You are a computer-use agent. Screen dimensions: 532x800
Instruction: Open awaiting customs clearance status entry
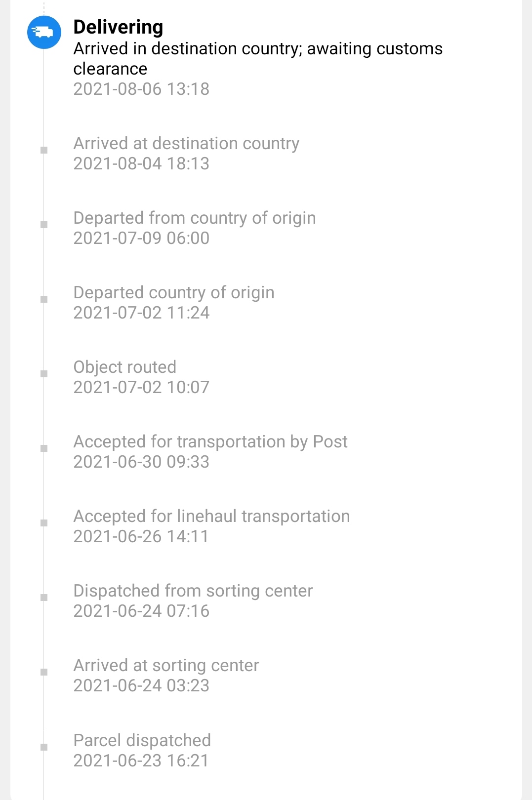(x=258, y=58)
